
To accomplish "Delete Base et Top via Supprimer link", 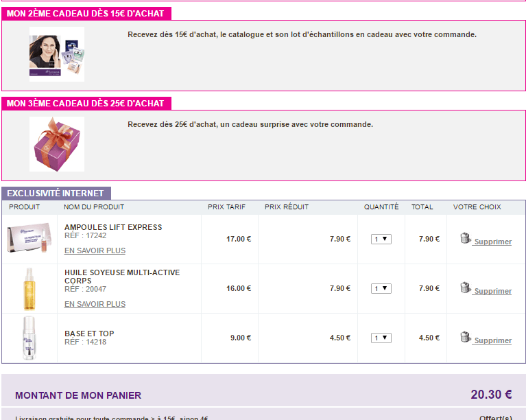I will [492, 341].
